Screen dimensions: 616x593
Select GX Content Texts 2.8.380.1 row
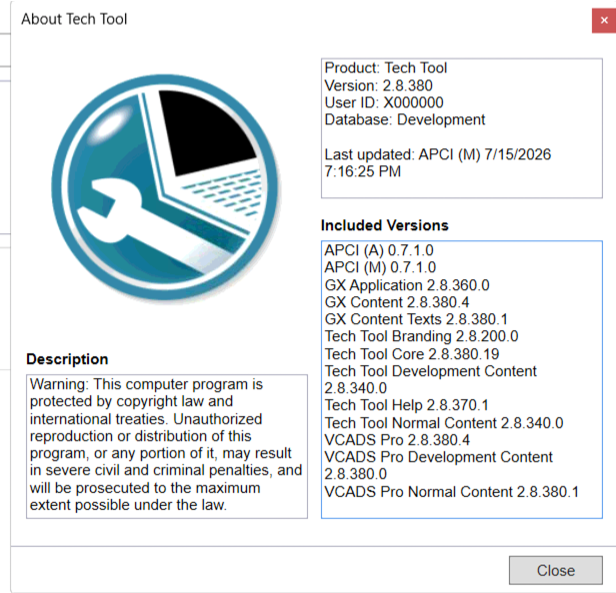point(416,319)
